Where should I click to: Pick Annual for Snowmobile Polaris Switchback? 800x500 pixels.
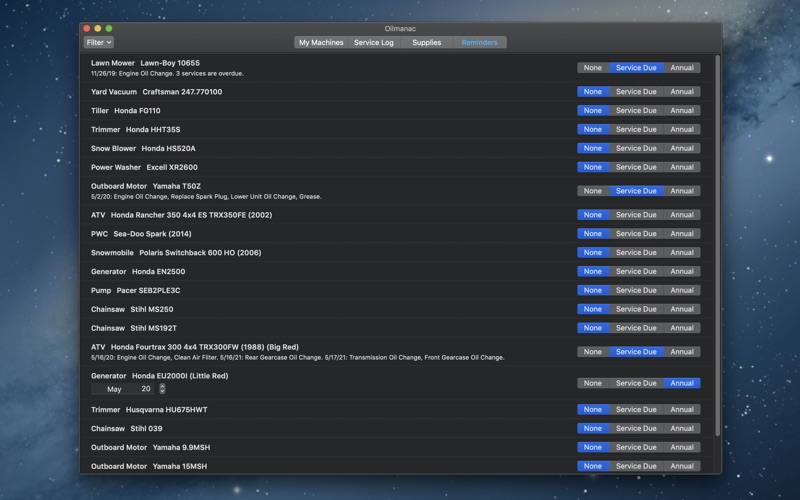click(682, 253)
